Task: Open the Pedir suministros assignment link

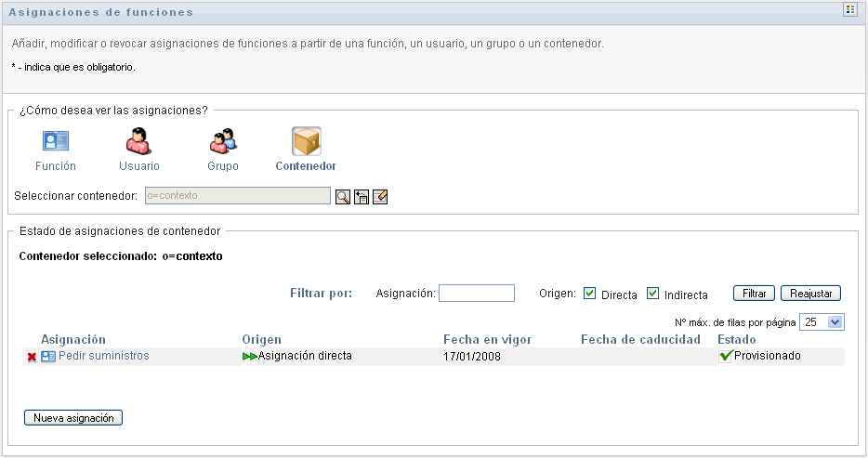Action: pos(103,356)
